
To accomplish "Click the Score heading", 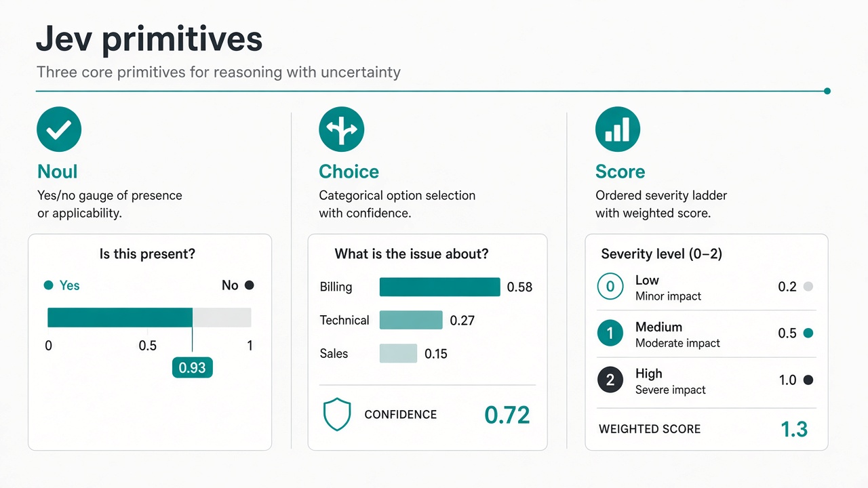I will pos(620,172).
